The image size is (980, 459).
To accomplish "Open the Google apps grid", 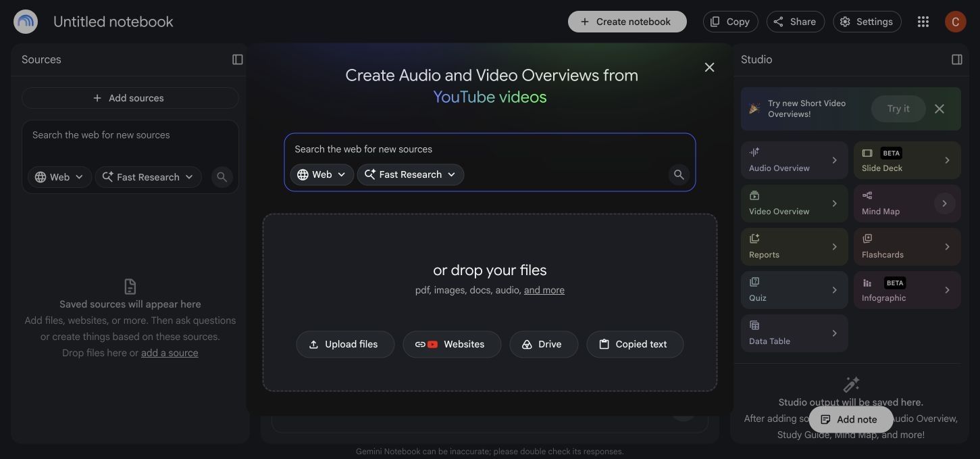I will (923, 22).
